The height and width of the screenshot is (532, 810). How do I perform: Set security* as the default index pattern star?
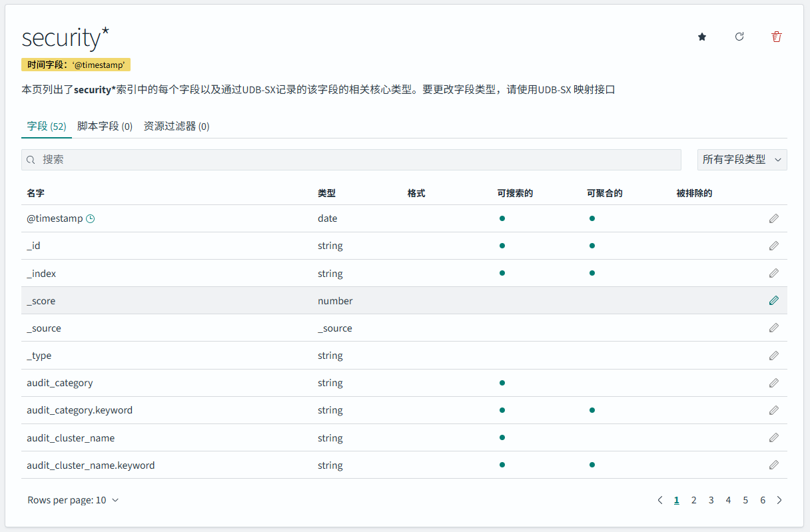(701, 37)
